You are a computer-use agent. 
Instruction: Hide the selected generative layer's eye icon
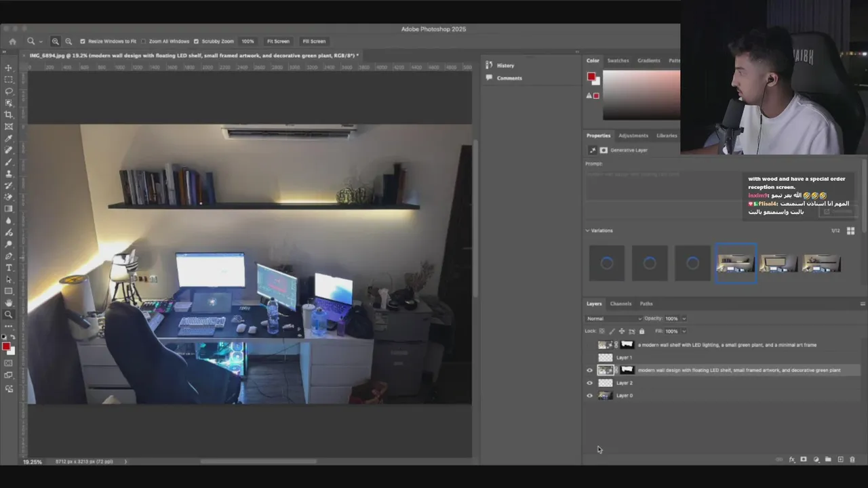tap(589, 370)
